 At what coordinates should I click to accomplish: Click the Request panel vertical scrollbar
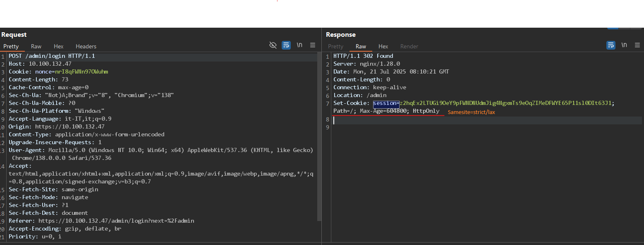coord(319,136)
